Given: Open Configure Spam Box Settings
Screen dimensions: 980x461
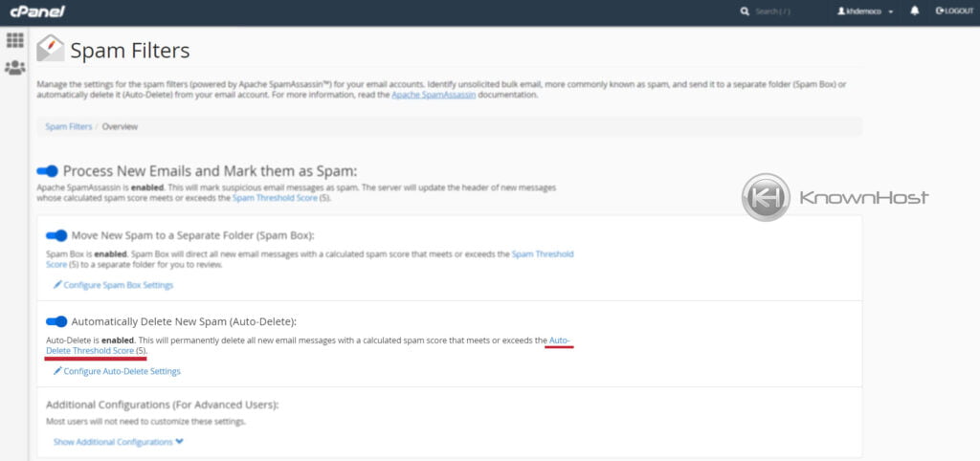Looking at the screenshot, I should click(x=113, y=285).
